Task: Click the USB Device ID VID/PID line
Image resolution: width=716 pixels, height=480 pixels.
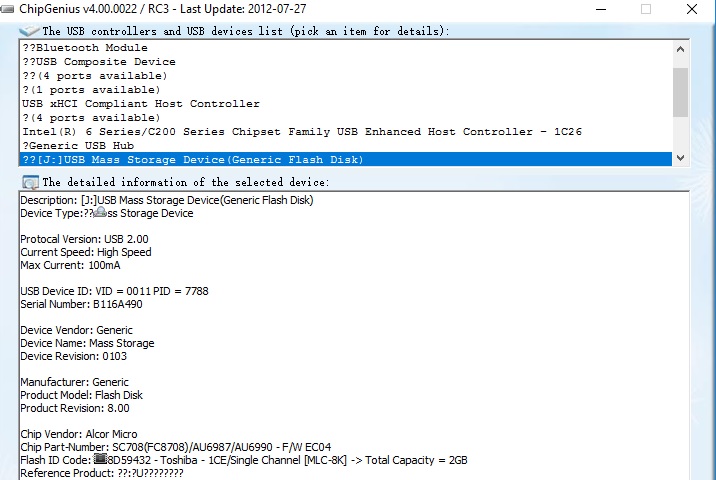Action: point(114,291)
